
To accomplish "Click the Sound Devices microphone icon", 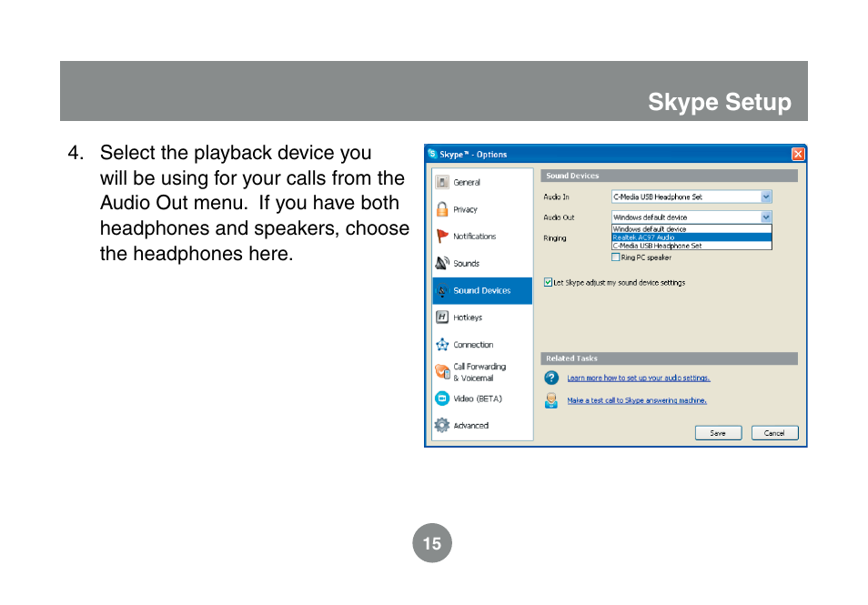I will point(442,290).
